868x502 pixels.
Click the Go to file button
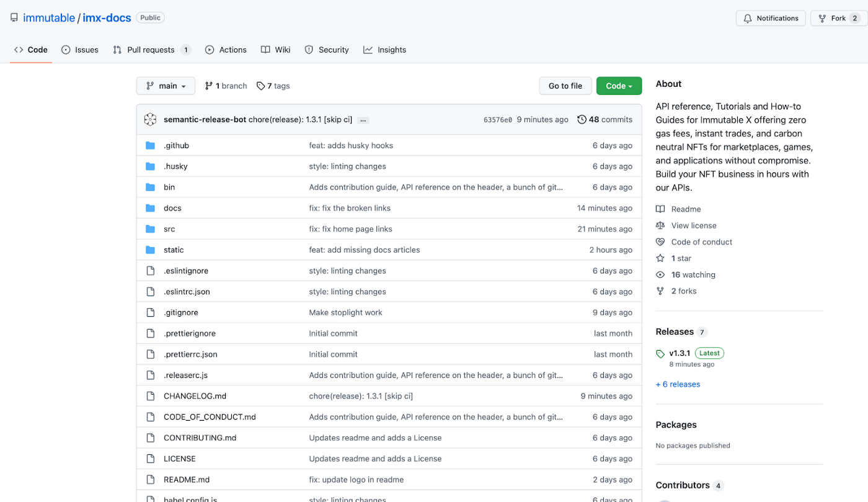(565, 86)
